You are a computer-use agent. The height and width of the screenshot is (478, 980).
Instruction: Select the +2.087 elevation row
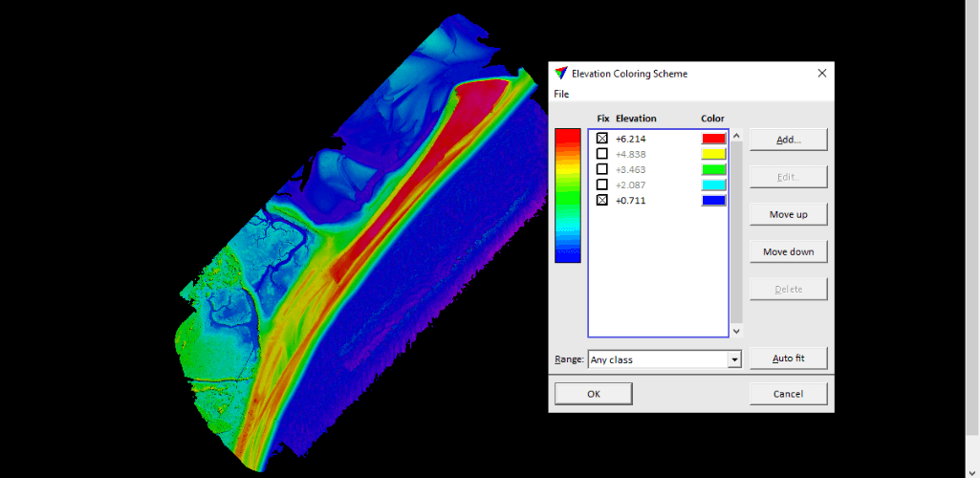[658, 185]
